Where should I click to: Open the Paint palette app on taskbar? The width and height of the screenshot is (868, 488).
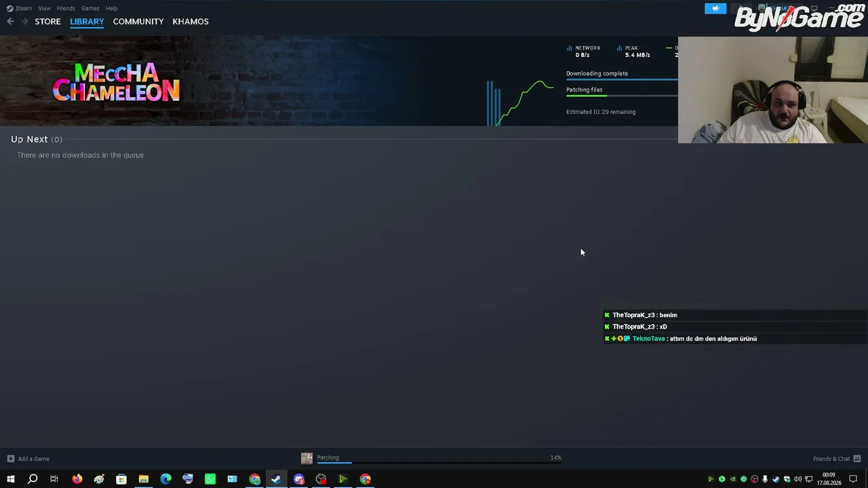coord(99,479)
